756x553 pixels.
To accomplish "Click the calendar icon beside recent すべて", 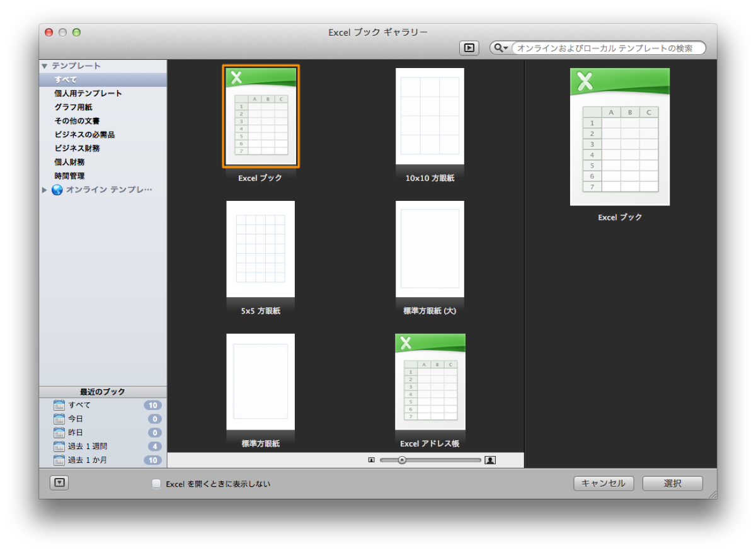I will pyautogui.click(x=59, y=405).
